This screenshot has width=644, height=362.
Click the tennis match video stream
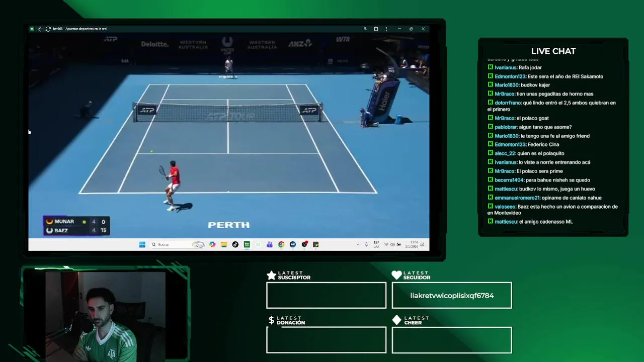[x=228, y=136]
